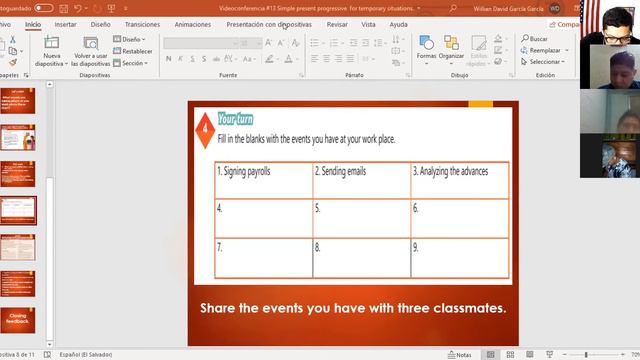Open the Revisar tab
Screen dimensions: 640x360
coord(337,24)
